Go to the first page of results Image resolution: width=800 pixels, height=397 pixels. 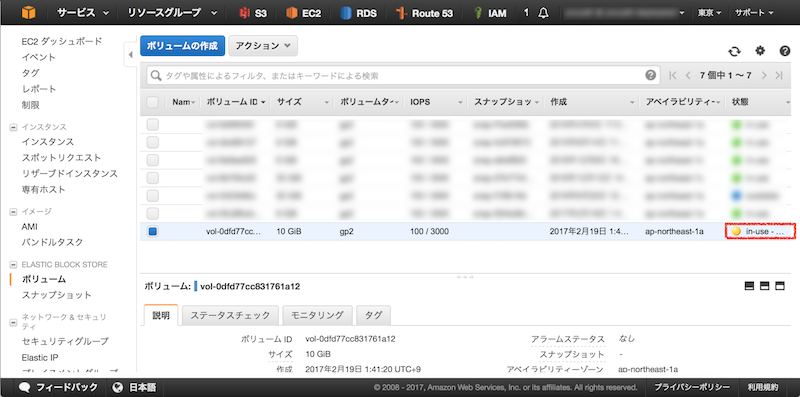(672, 76)
